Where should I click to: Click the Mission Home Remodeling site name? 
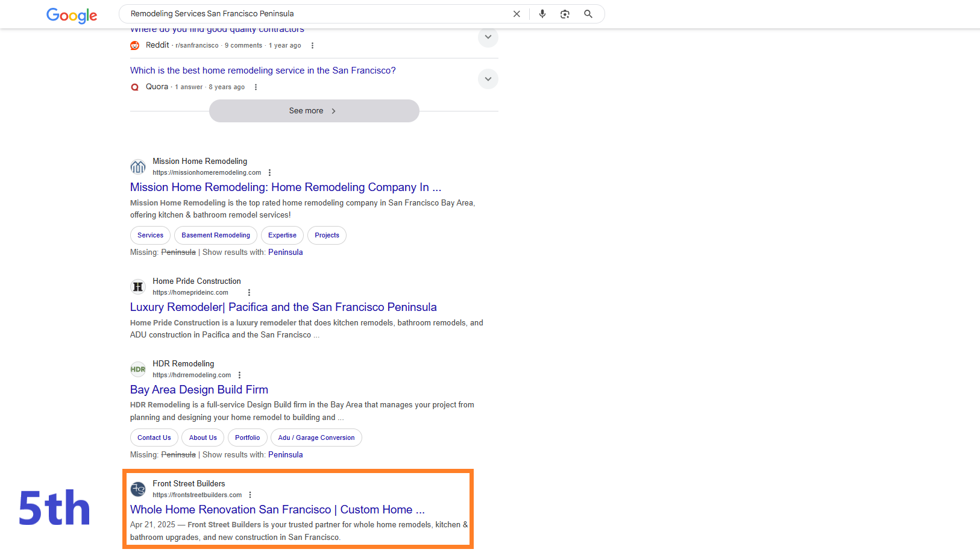[199, 162]
